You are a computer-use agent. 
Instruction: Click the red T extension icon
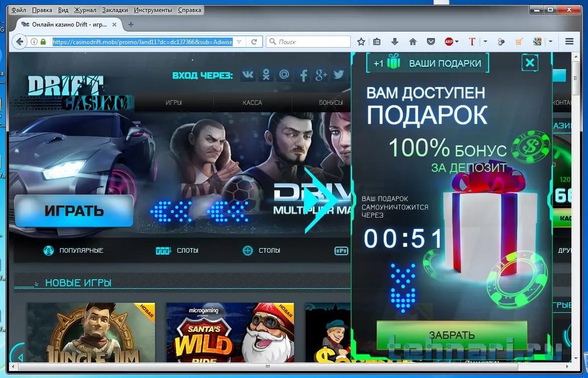click(x=472, y=42)
